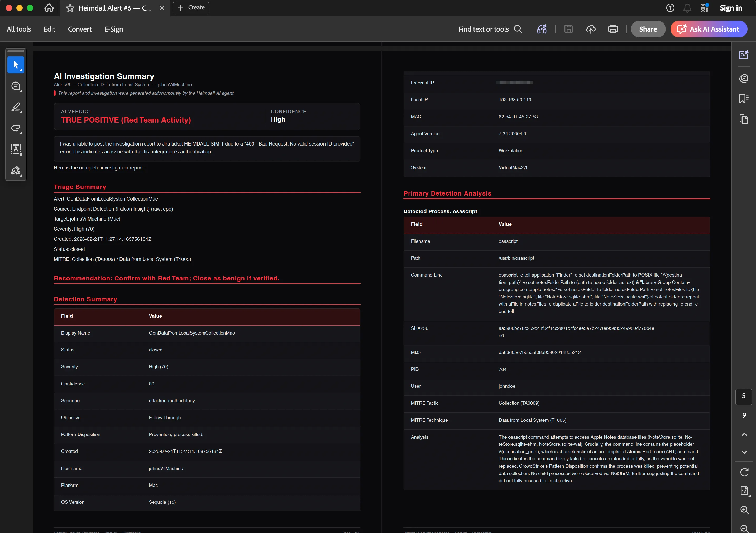Open the Convert menu

tap(80, 29)
